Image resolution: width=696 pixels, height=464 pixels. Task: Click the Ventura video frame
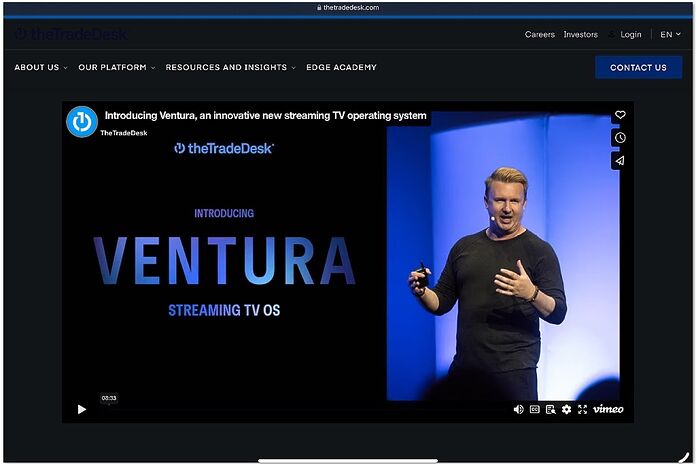click(348, 262)
